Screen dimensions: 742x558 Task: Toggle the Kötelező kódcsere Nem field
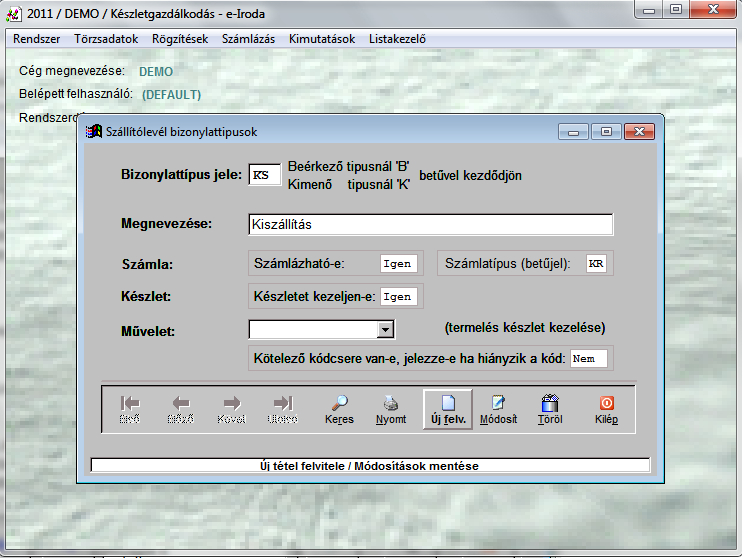click(x=588, y=359)
